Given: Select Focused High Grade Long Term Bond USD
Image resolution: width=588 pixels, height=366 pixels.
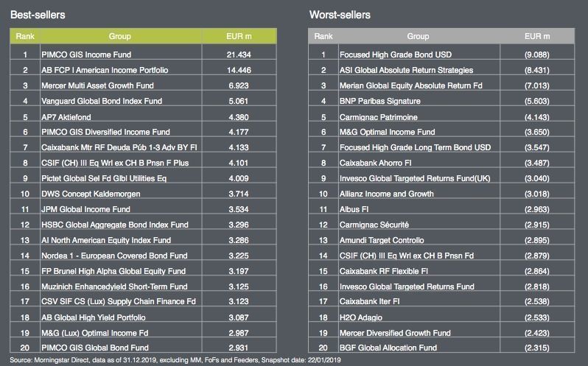Looking at the screenshot, I should click(x=415, y=147).
